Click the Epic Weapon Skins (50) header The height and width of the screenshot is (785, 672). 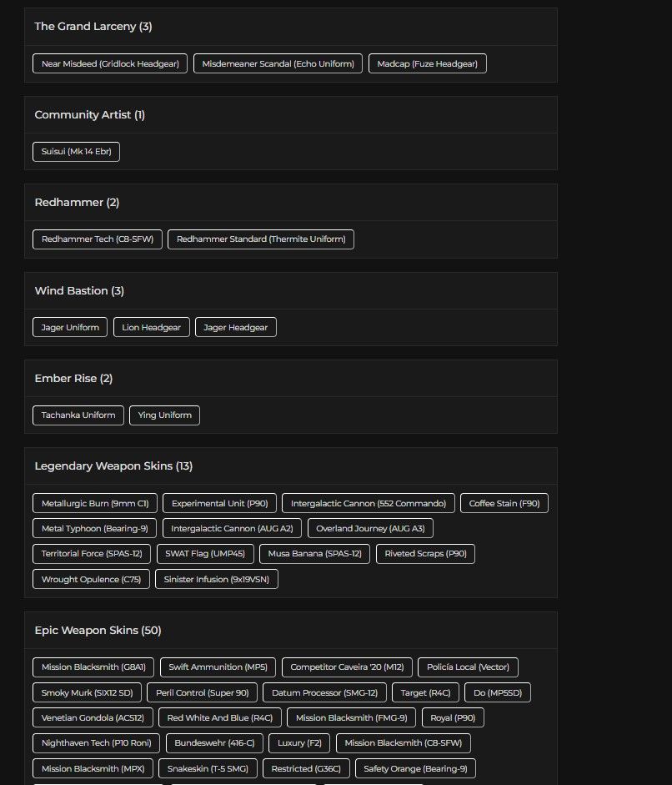(x=98, y=631)
